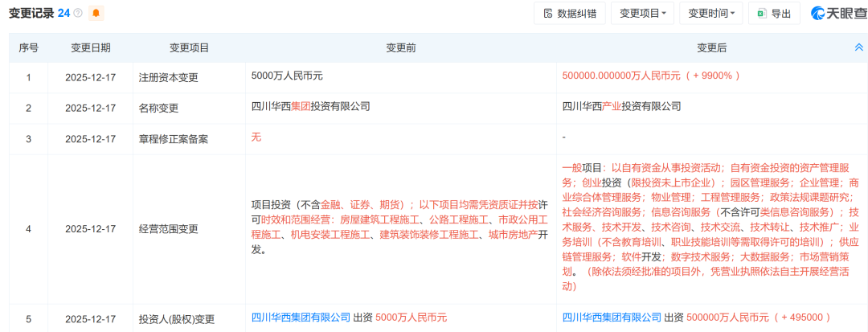This screenshot has width=868, height=332.
Task: Click 5000万人民币元 value in row 1
Action: click(287, 76)
